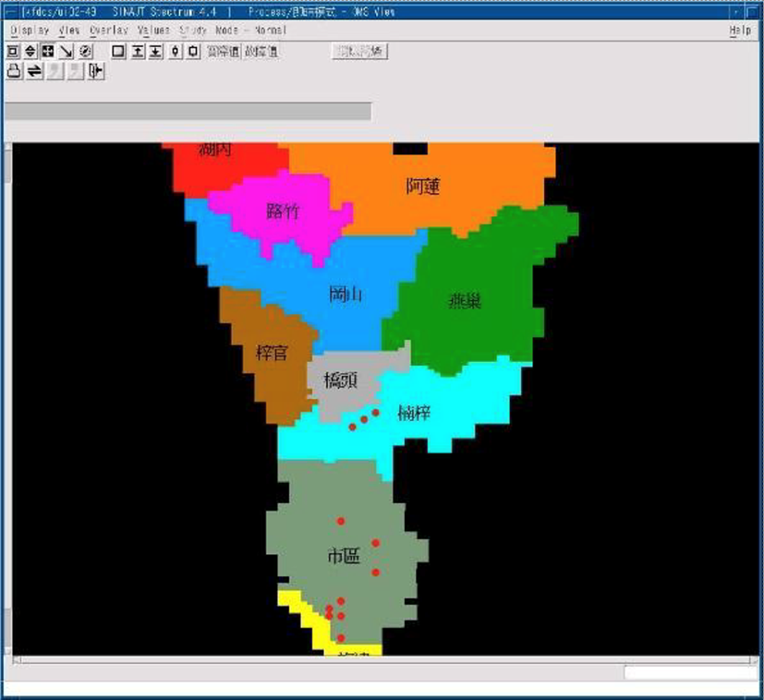Click the empty rectangle frame icon
This screenshot has width=764, height=700.
coord(118,52)
